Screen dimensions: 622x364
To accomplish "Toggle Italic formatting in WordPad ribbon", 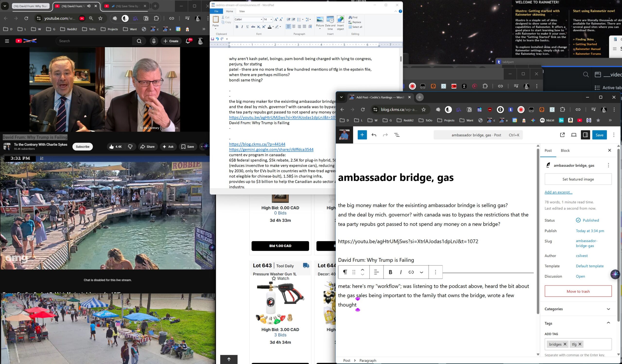I will [x=242, y=27].
